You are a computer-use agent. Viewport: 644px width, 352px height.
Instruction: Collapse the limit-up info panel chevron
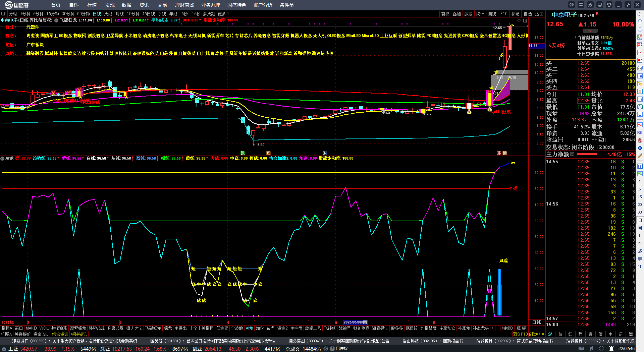click(x=590, y=31)
